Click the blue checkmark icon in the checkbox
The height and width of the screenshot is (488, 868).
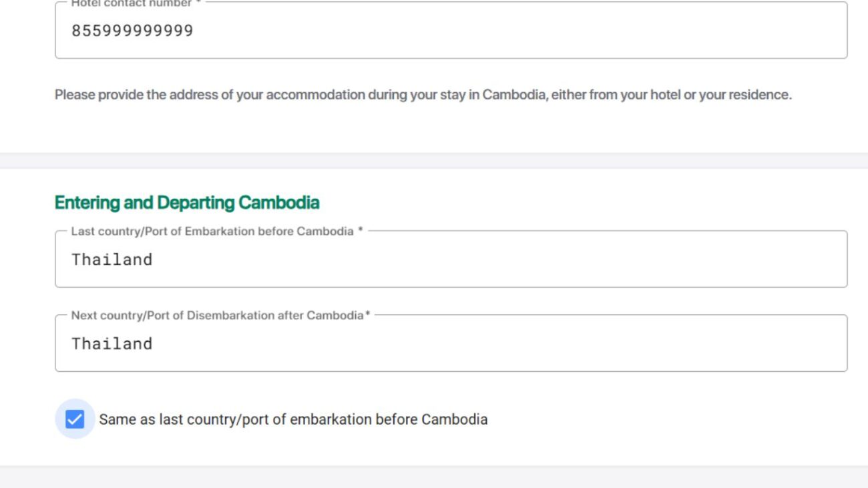[75, 419]
